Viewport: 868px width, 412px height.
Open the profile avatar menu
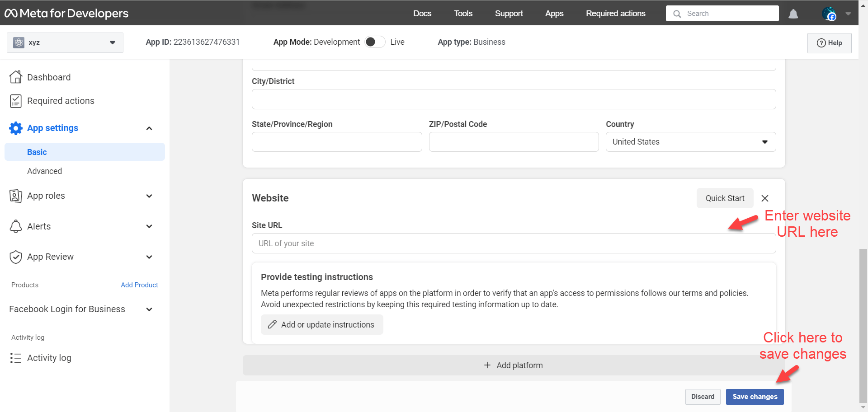pos(829,14)
